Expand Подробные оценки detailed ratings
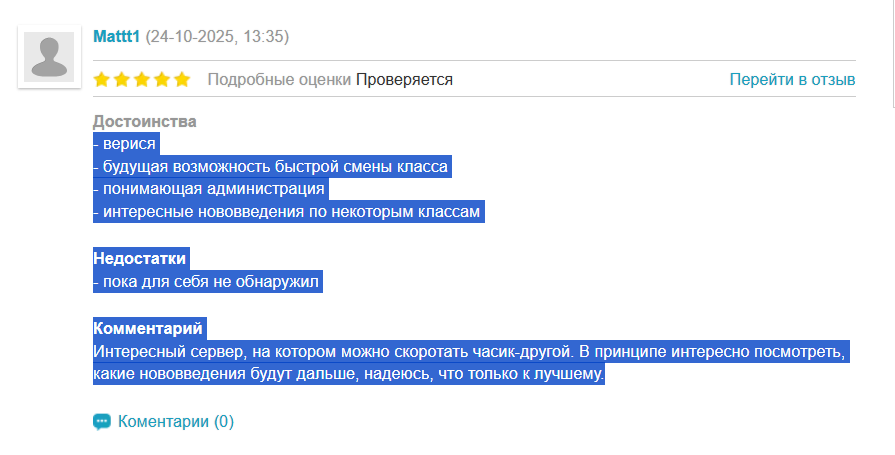Screen dimensions: 895x455 click(279, 80)
